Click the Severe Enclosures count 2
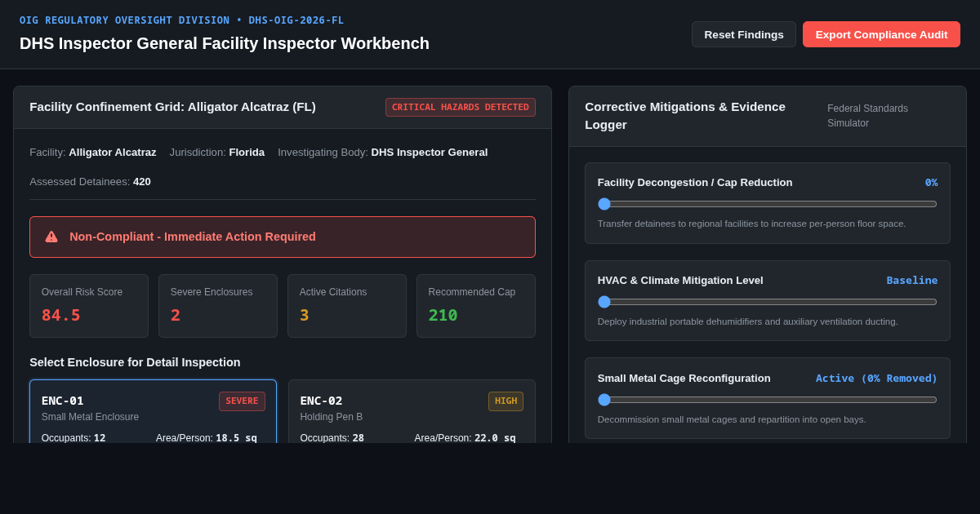980x514 pixels. (x=176, y=315)
